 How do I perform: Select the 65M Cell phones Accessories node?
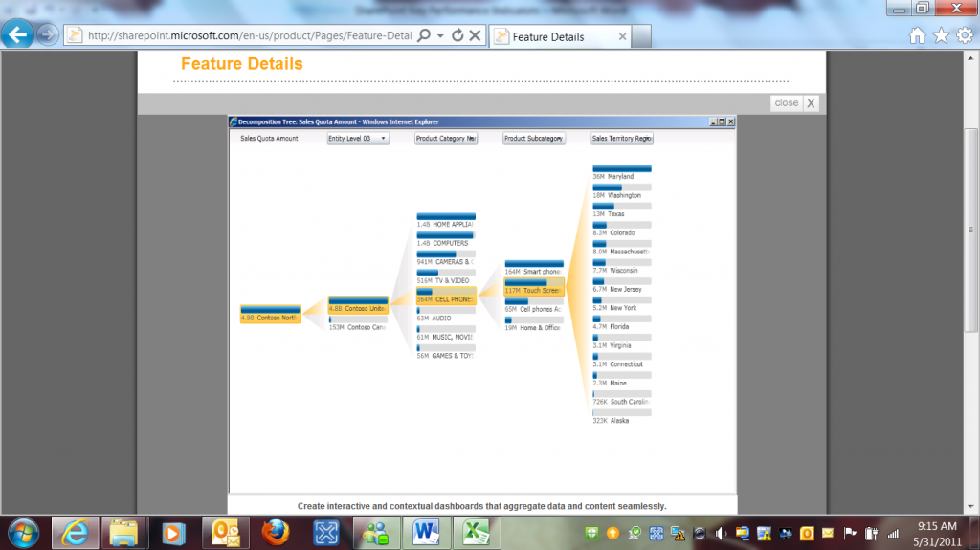point(534,305)
